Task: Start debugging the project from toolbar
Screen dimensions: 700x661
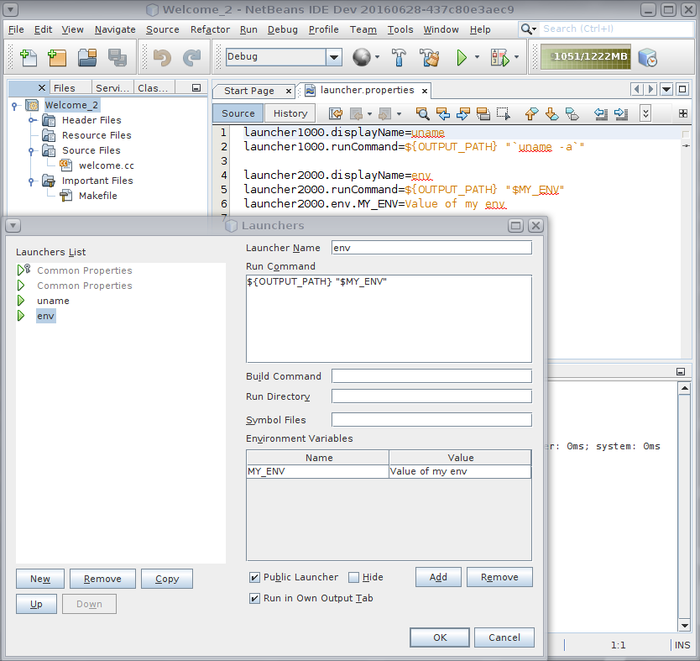Action: pos(500,58)
